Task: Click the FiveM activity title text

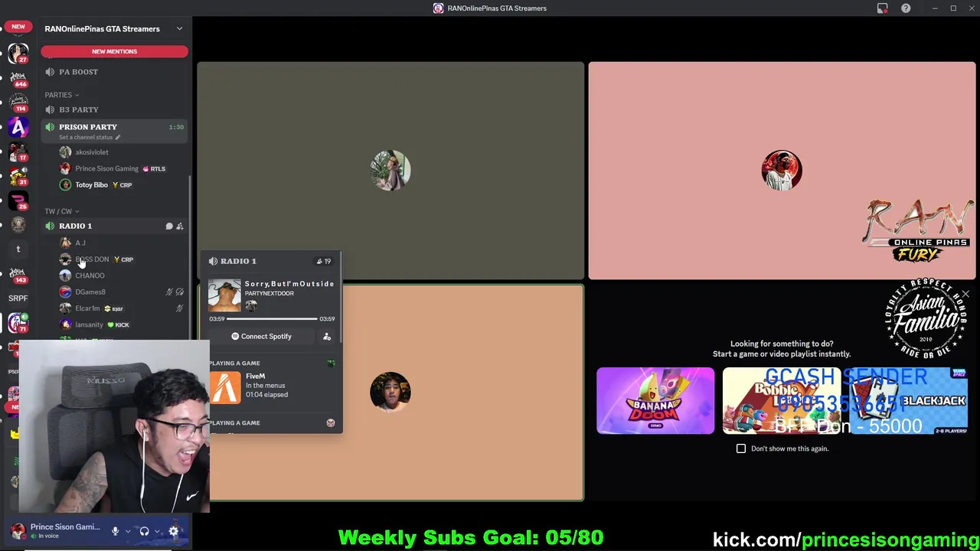Action: click(256, 377)
